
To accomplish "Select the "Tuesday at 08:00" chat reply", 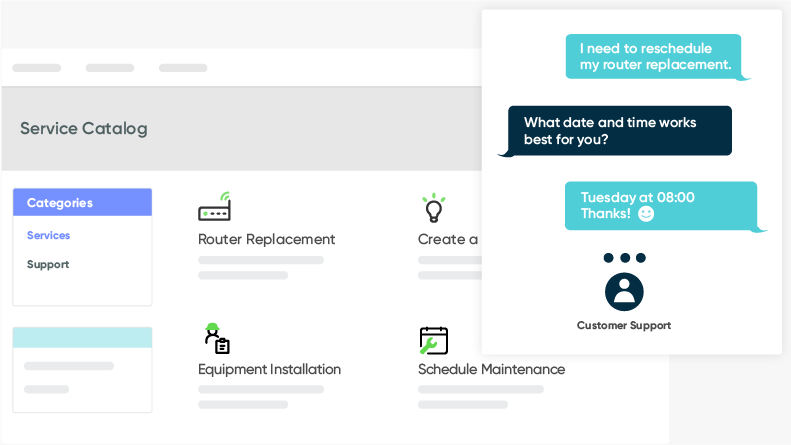I will 660,206.
